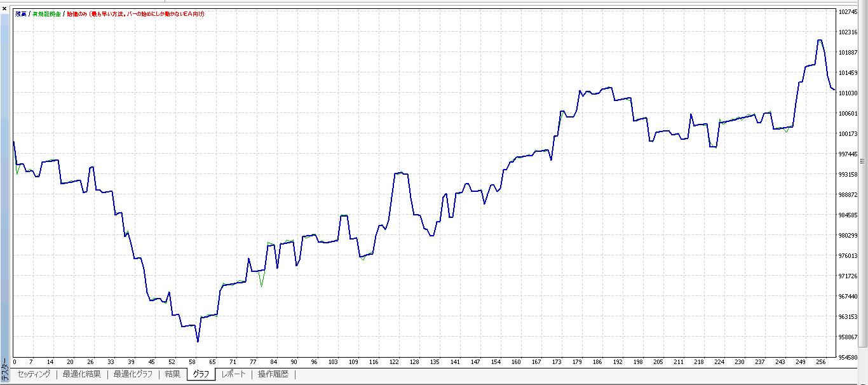
Task: Open the 操作履歴 tab
Action: [x=273, y=374]
